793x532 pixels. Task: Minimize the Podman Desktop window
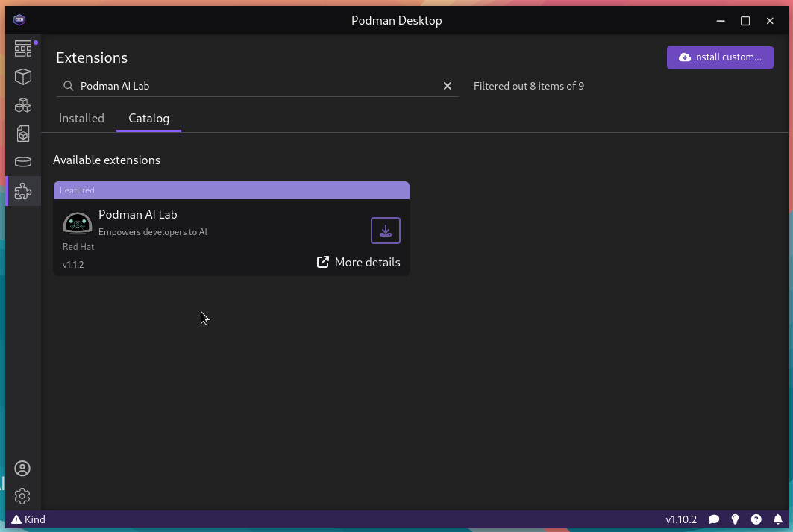(x=721, y=21)
